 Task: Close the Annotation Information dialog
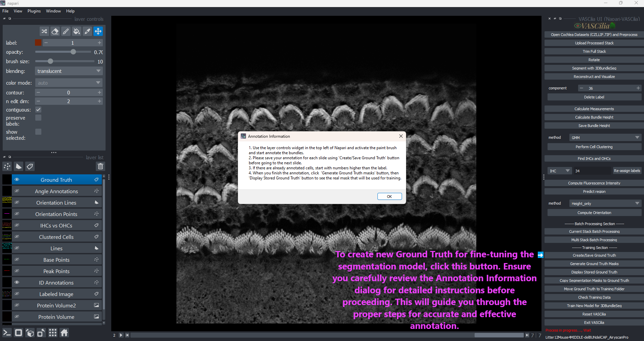click(401, 136)
